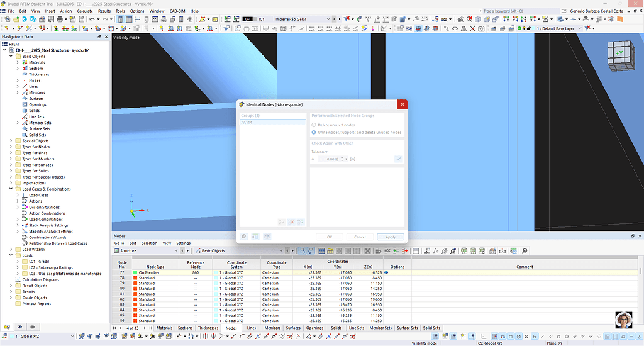
Task: Click the magnifier search icon in Nodes toolbar
Action: [x=525, y=250]
